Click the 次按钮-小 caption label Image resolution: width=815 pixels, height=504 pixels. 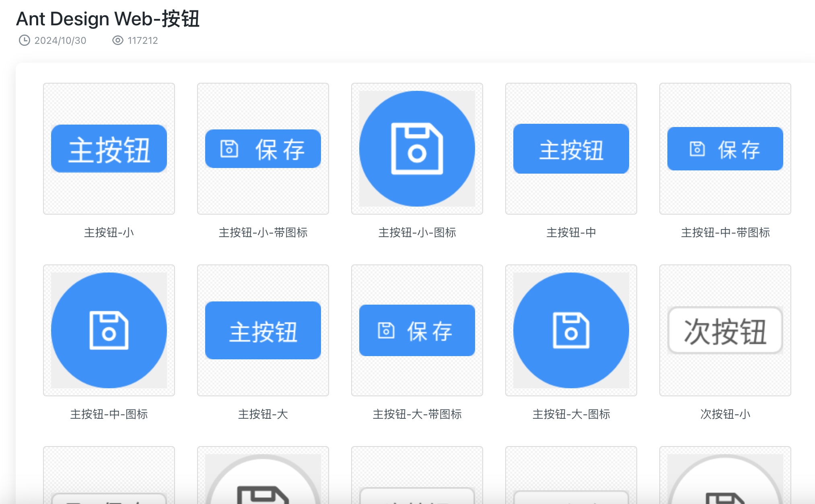tap(725, 414)
